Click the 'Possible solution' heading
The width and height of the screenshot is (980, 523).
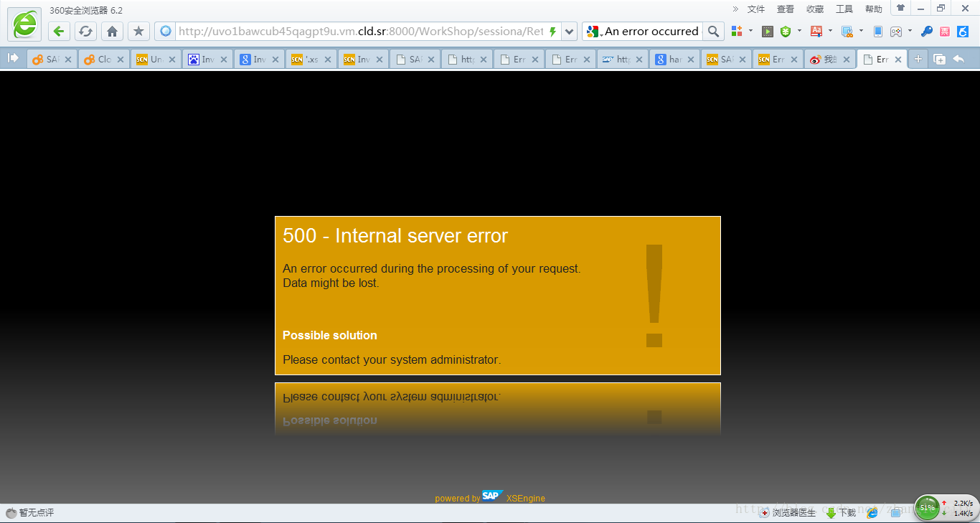tap(330, 335)
